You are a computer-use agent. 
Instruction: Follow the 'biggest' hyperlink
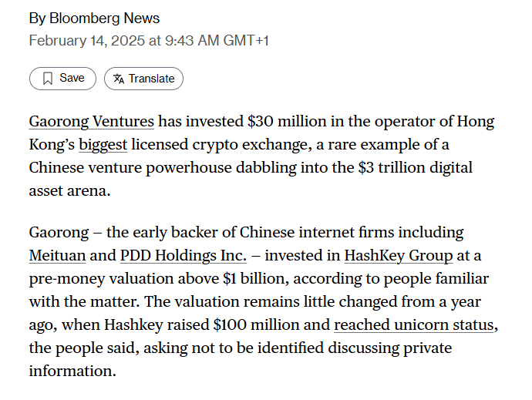[103, 145]
